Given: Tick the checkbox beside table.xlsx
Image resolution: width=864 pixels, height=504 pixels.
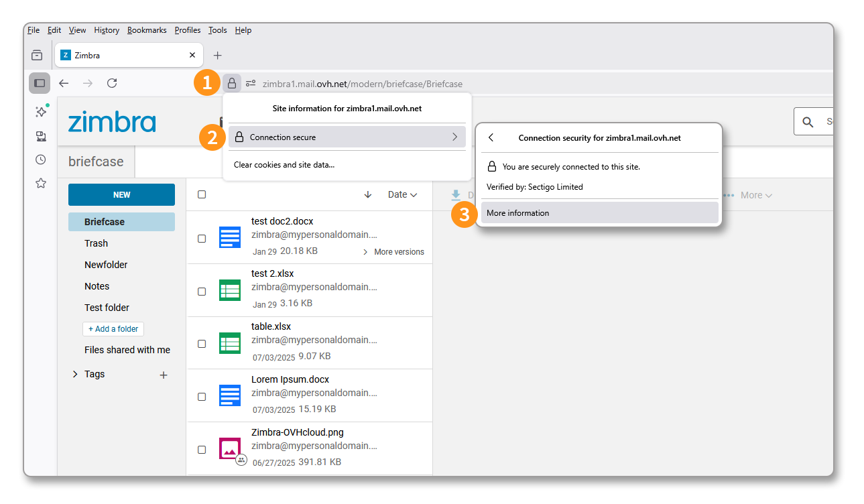Looking at the screenshot, I should [x=202, y=344].
